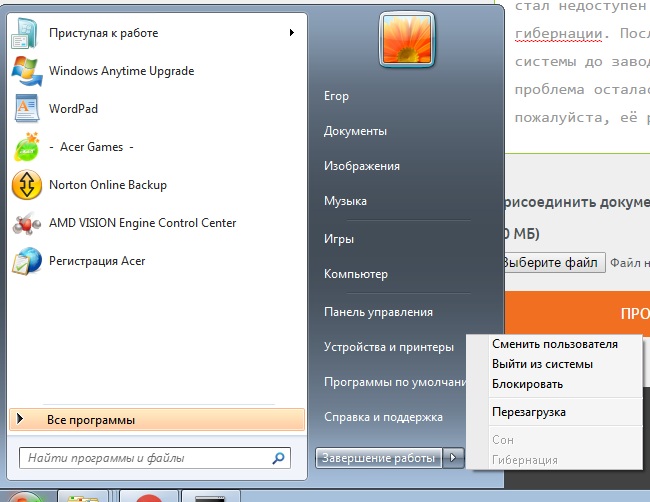Click the Norton Online Backup label
Viewport: 650px width, 502px height.
pos(108,185)
